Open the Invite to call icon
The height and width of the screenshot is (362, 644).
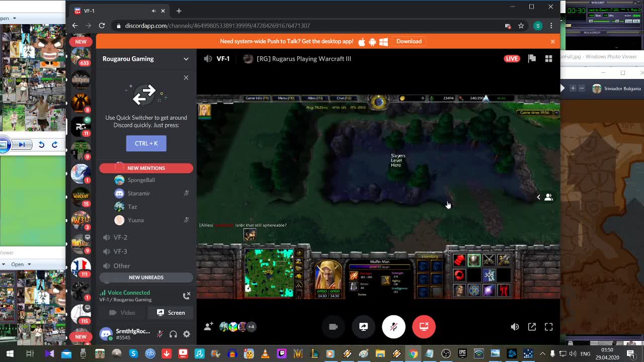pos(208,327)
